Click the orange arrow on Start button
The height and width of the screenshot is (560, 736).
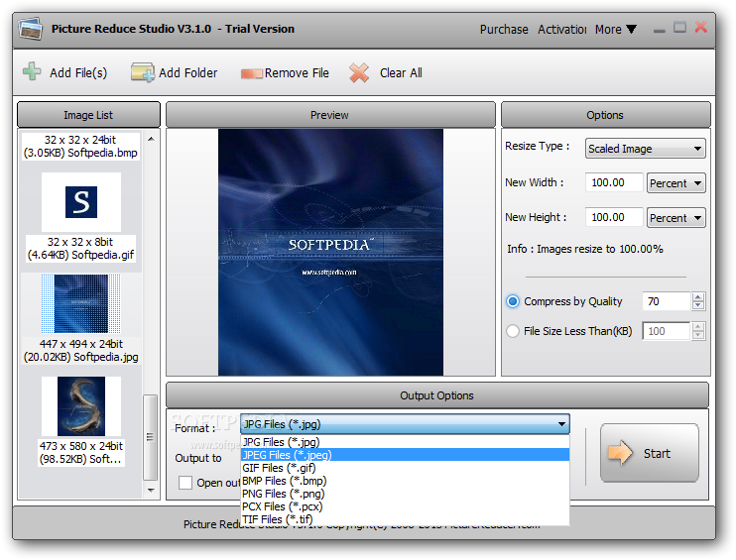(x=620, y=453)
